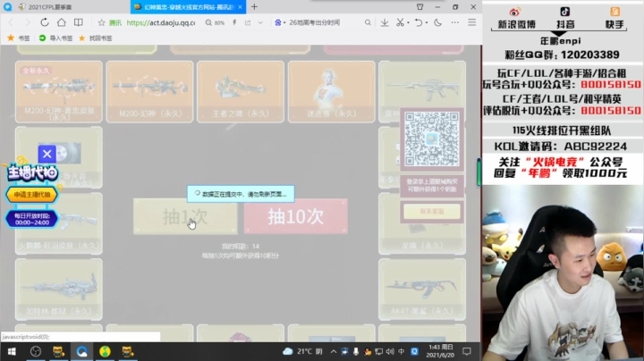The image size is (644, 361).
Task: Click the 申请主播代抽 yellow button
Action: pos(32,195)
